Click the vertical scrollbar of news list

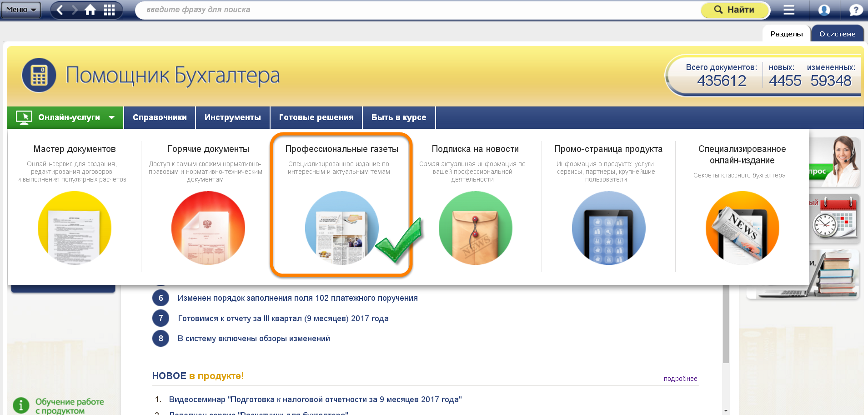pyautogui.click(x=726, y=328)
